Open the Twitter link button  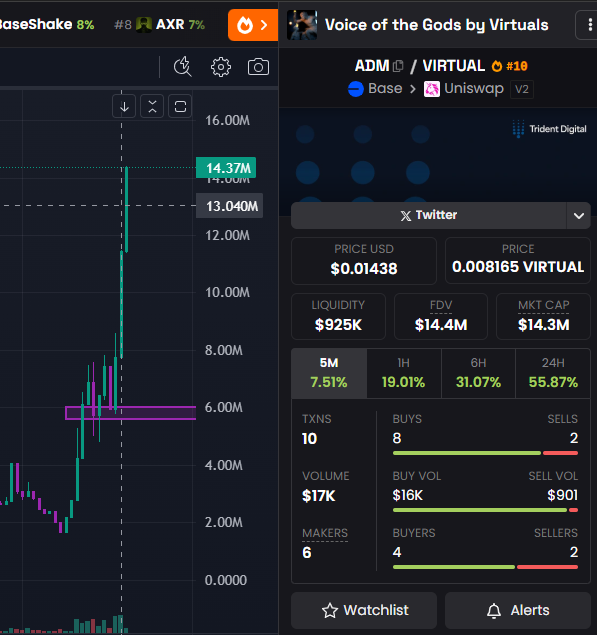429,215
